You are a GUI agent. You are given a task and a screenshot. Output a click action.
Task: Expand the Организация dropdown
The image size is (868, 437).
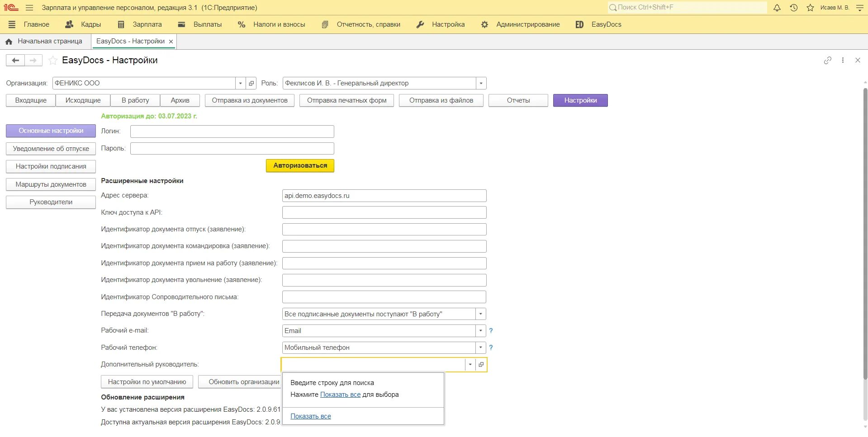point(241,83)
